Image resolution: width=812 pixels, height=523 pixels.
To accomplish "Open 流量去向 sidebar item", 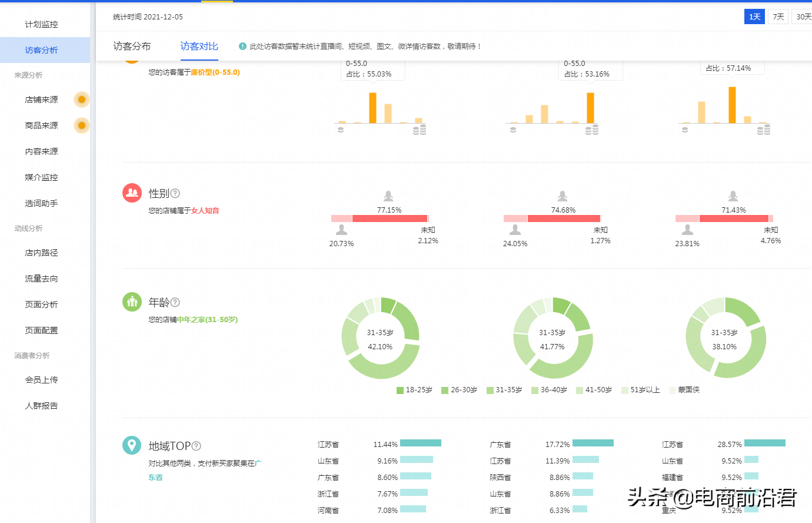I will pos(41,279).
